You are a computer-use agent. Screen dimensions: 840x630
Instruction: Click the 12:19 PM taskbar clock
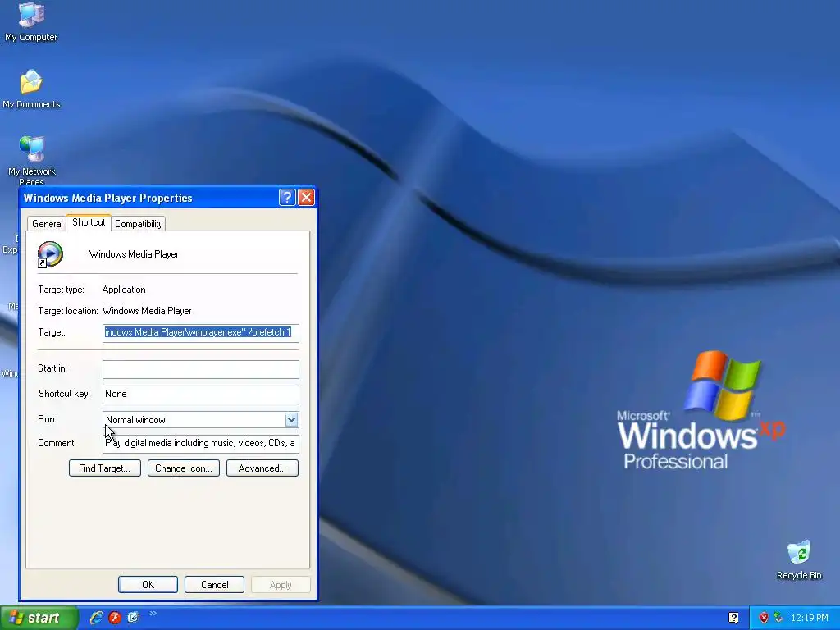pos(810,618)
